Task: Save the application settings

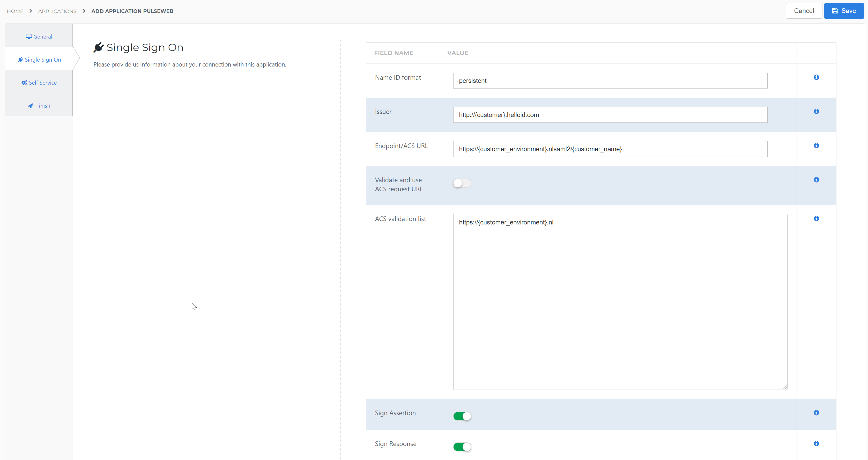Action: point(844,11)
